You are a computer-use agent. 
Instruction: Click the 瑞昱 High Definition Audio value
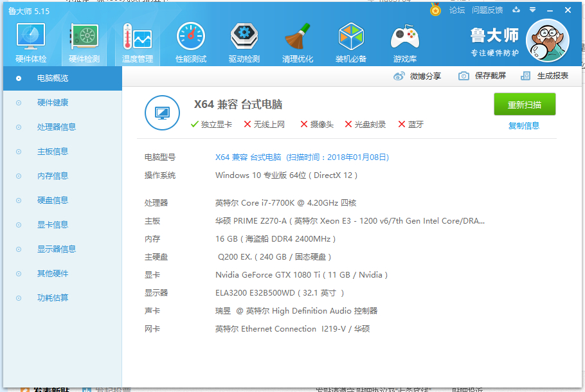[296, 311]
